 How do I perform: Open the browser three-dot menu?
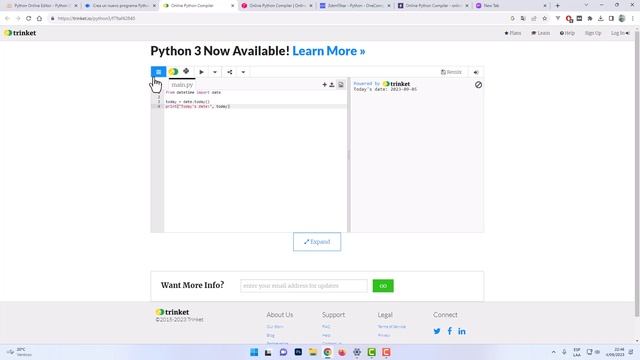pyautogui.click(x=633, y=18)
